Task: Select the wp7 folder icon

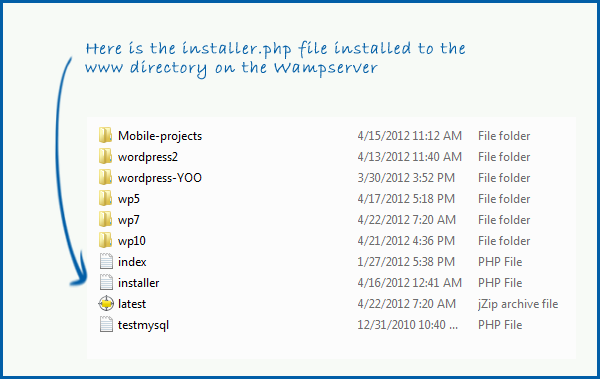Action: click(105, 220)
